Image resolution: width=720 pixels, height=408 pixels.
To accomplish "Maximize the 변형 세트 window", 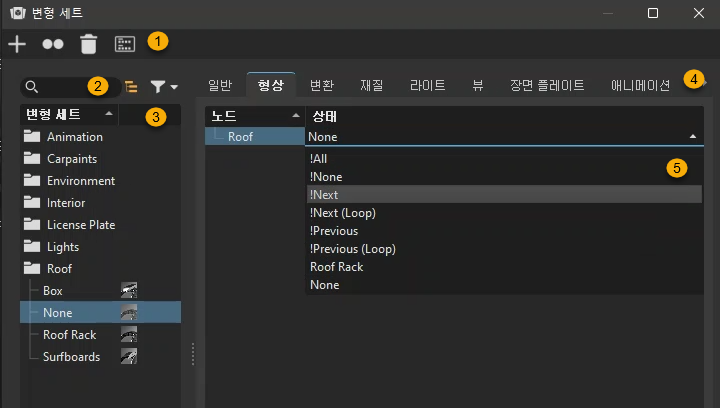I will click(x=652, y=13).
